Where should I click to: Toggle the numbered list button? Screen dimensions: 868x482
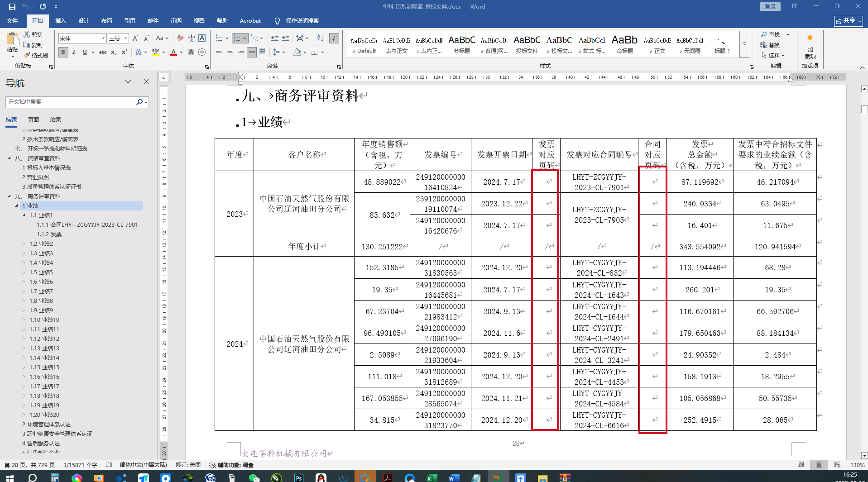point(237,38)
